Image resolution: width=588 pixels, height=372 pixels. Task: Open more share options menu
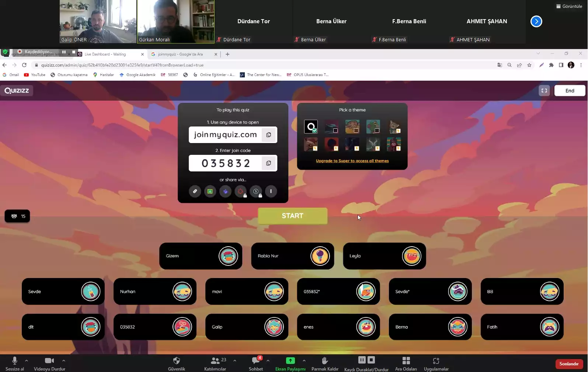tap(271, 191)
